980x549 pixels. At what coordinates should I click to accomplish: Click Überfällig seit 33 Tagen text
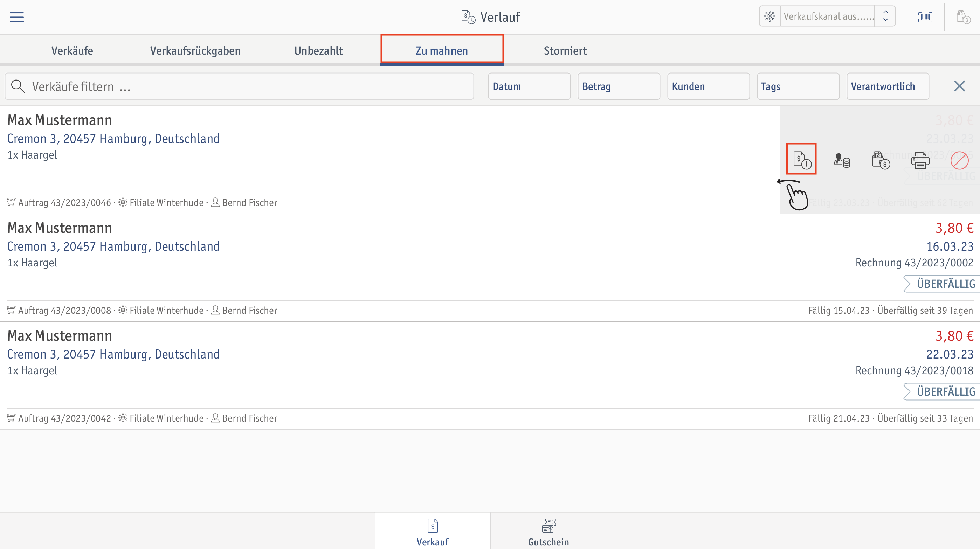click(x=925, y=418)
